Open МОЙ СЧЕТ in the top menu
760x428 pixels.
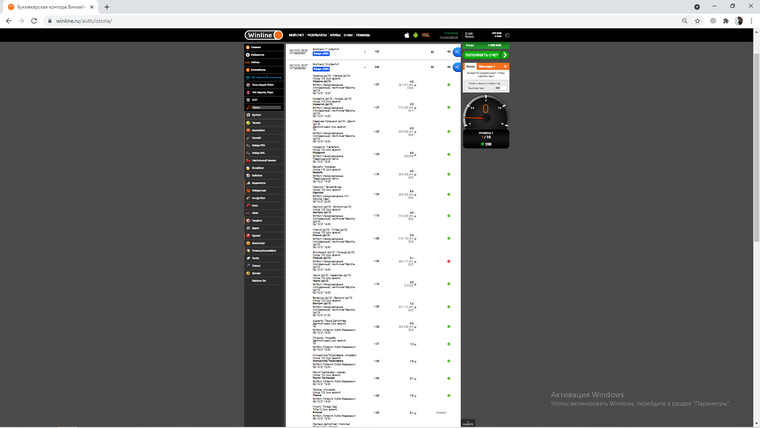pos(296,35)
